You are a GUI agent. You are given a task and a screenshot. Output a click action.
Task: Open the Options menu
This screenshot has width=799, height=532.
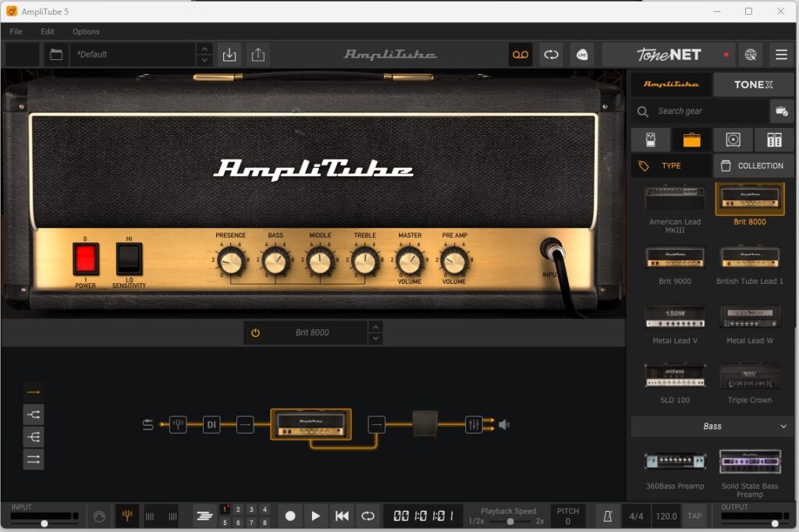pos(86,32)
